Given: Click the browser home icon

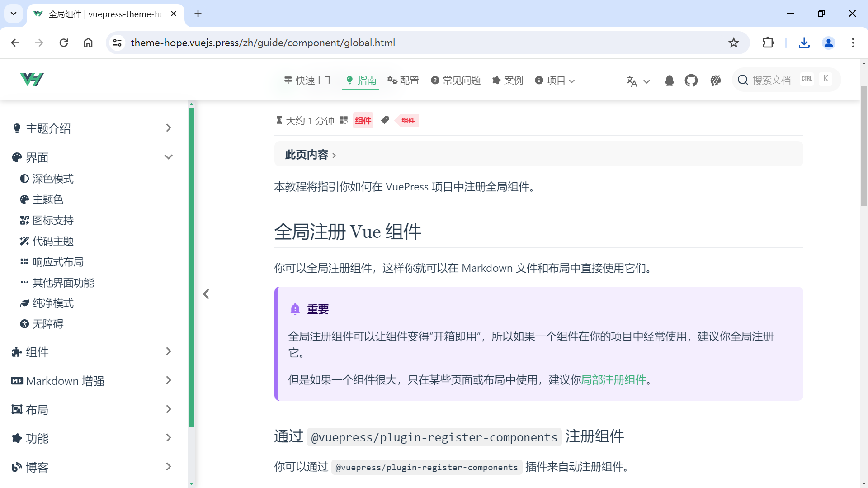Looking at the screenshot, I should tap(88, 43).
